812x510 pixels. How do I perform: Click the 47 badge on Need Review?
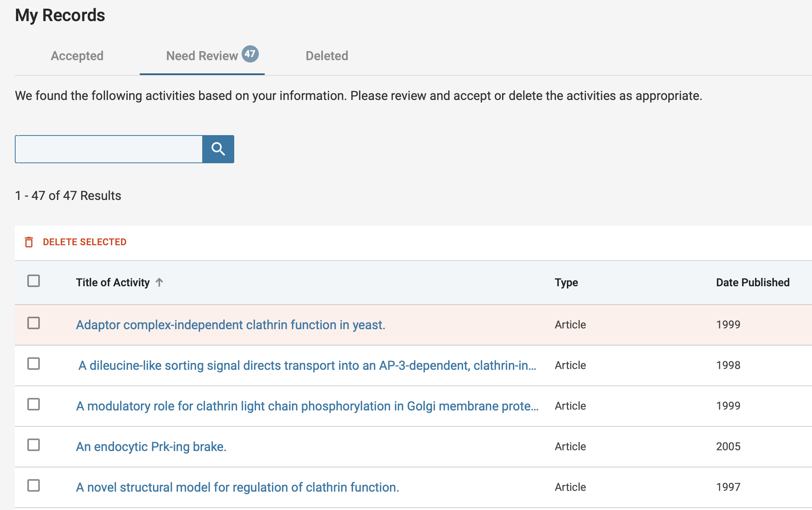point(250,54)
